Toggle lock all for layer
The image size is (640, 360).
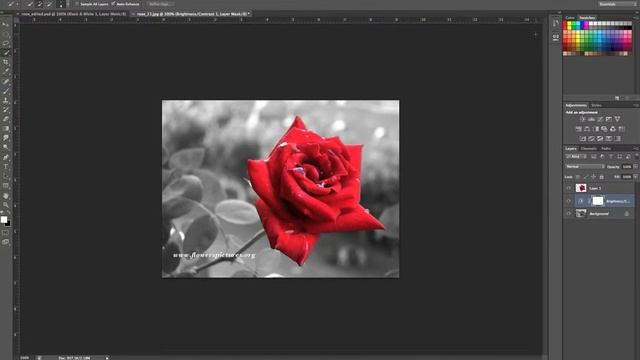coord(601,177)
